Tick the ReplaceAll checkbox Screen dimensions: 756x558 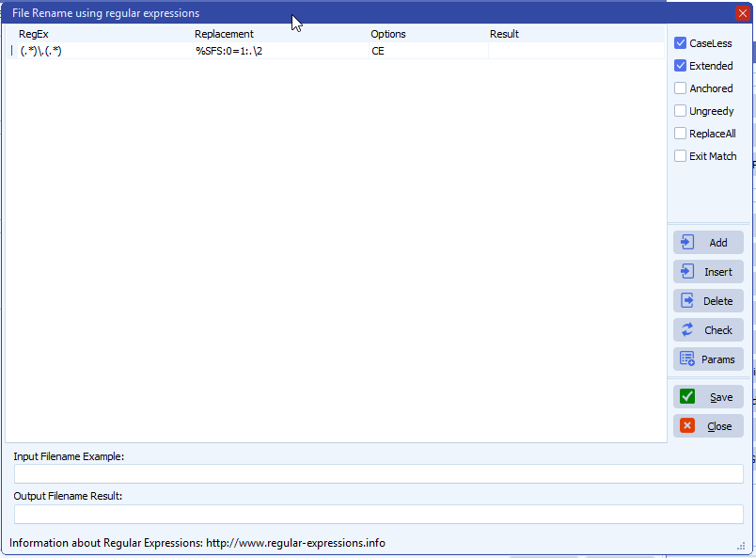680,134
